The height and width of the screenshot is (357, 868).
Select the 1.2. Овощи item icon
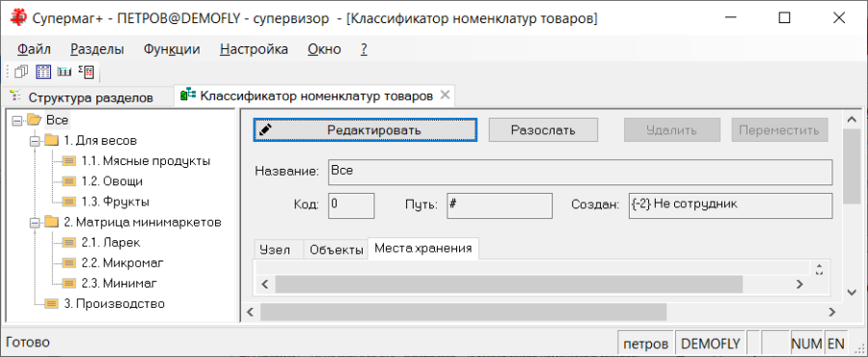69,181
